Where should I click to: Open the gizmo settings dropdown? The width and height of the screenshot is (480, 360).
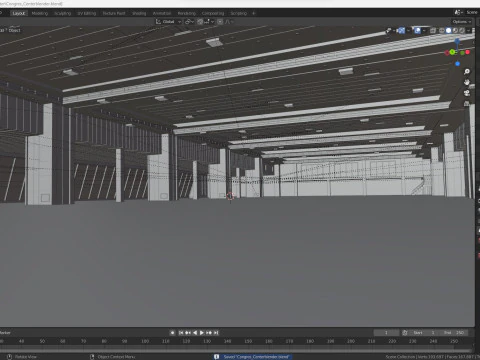(408, 31)
